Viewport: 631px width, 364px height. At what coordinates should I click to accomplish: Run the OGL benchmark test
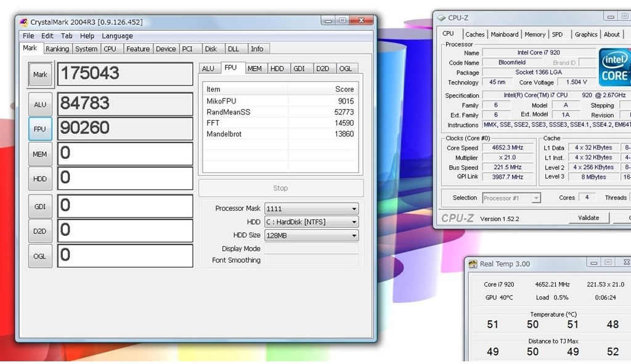[40, 256]
